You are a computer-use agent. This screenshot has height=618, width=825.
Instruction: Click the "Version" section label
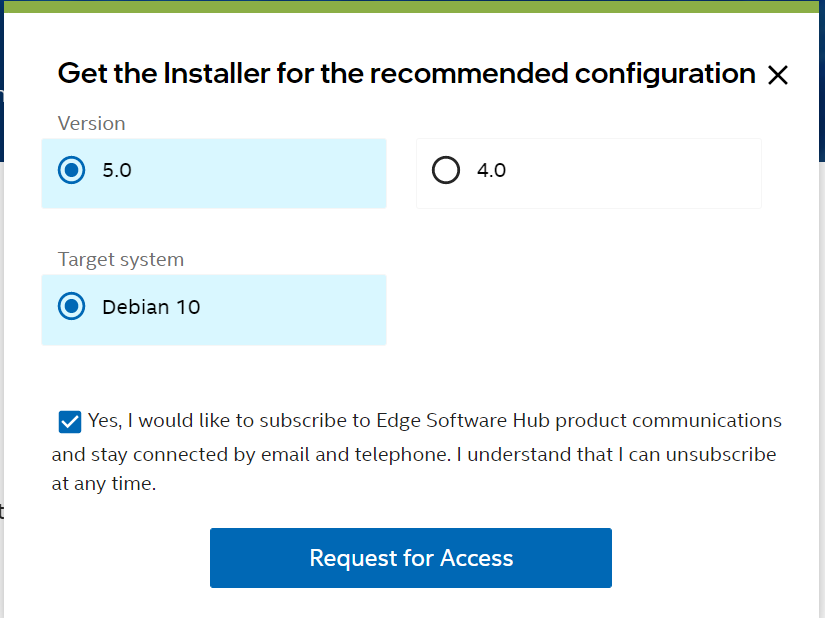pyautogui.click(x=91, y=124)
